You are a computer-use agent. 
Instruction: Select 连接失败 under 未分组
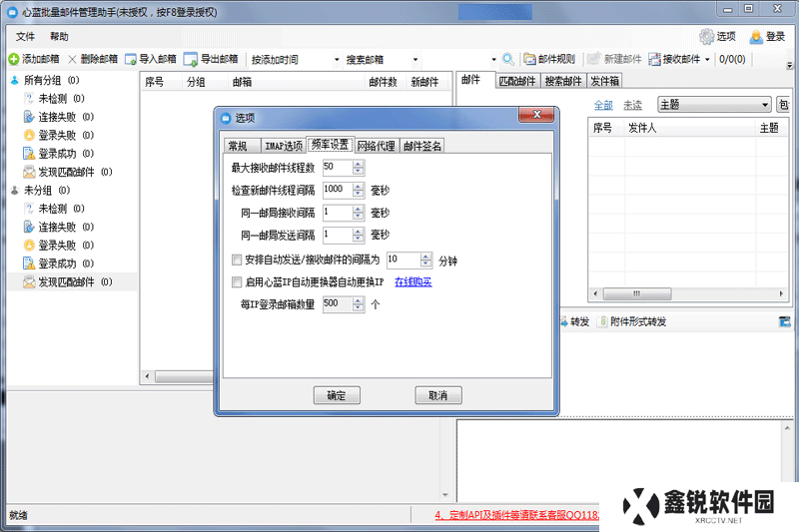coord(58,227)
